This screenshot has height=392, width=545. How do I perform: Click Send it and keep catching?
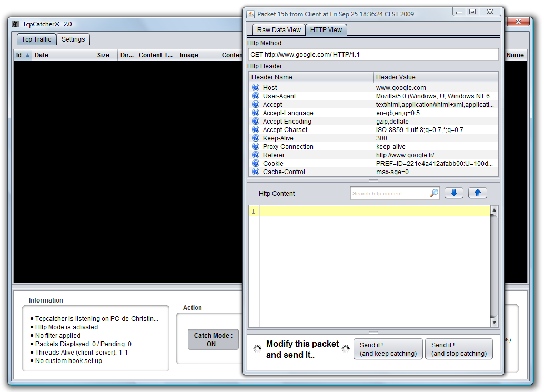pyautogui.click(x=388, y=349)
